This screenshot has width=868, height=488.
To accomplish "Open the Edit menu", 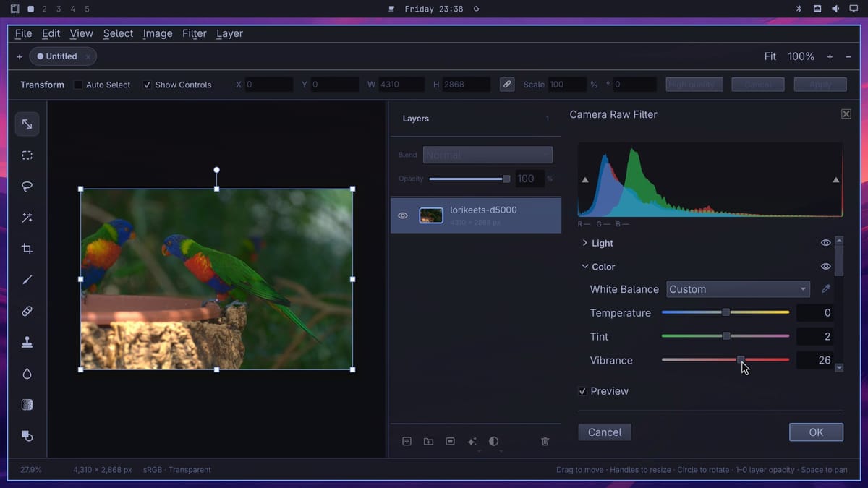I will pos(51,33).
